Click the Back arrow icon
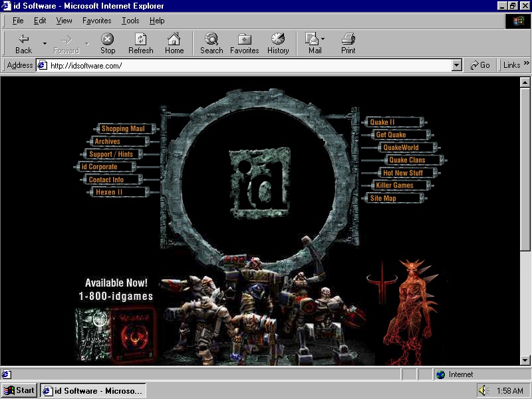This screenshot has width=532, height=399. pyautogui.click(x=23, y=39)
